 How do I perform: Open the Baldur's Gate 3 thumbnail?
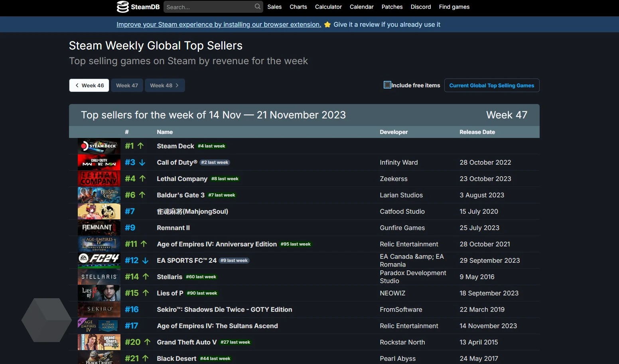pos(99,195)
